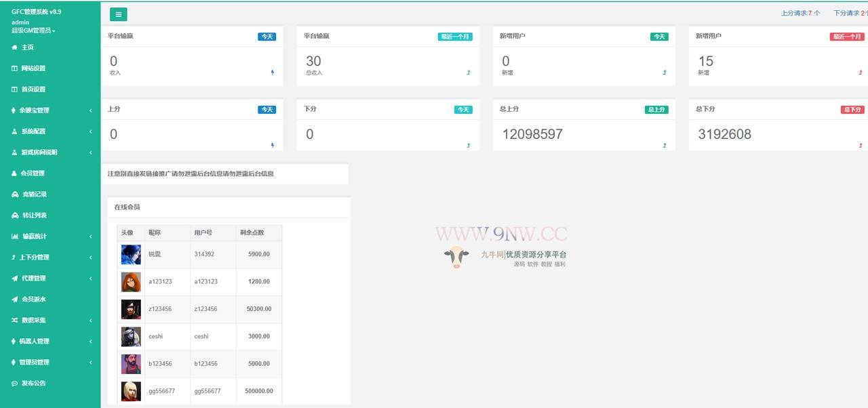
Task: Click the arrow icon in 新增用户 今天 card
Action: (x=665, y=73)
